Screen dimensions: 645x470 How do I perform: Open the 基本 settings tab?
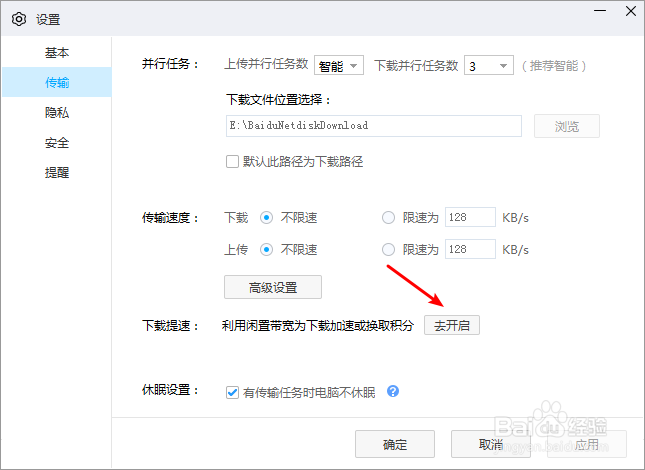(57, 52)
